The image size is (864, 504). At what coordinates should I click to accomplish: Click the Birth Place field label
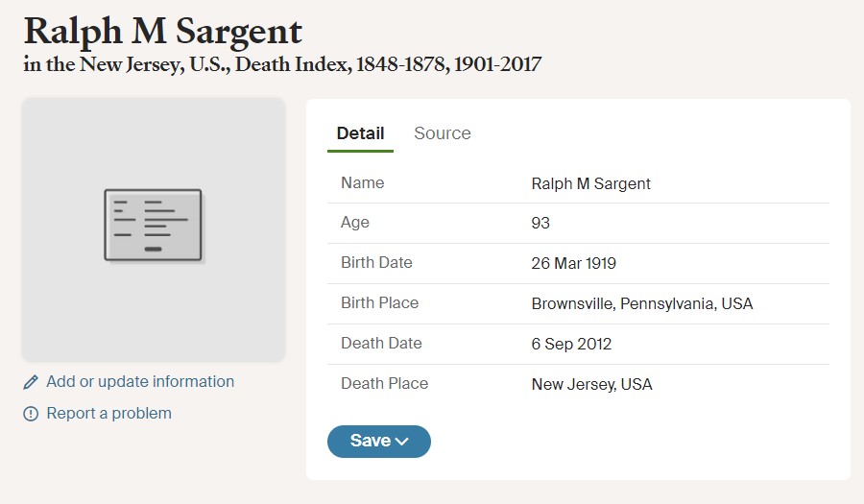tap(379, 303)
